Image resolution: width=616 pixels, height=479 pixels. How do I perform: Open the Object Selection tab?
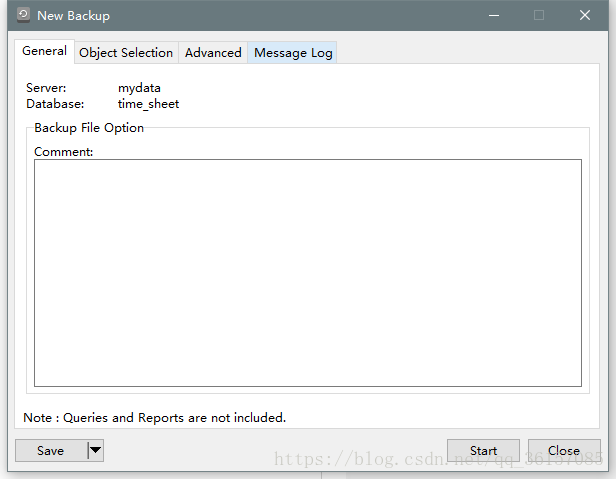pyautogui.click(x=126, y=52)
